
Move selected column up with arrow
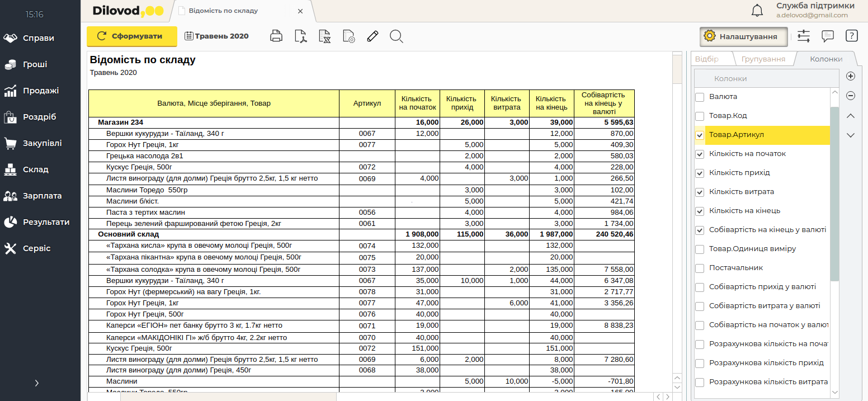coord(851,116)
